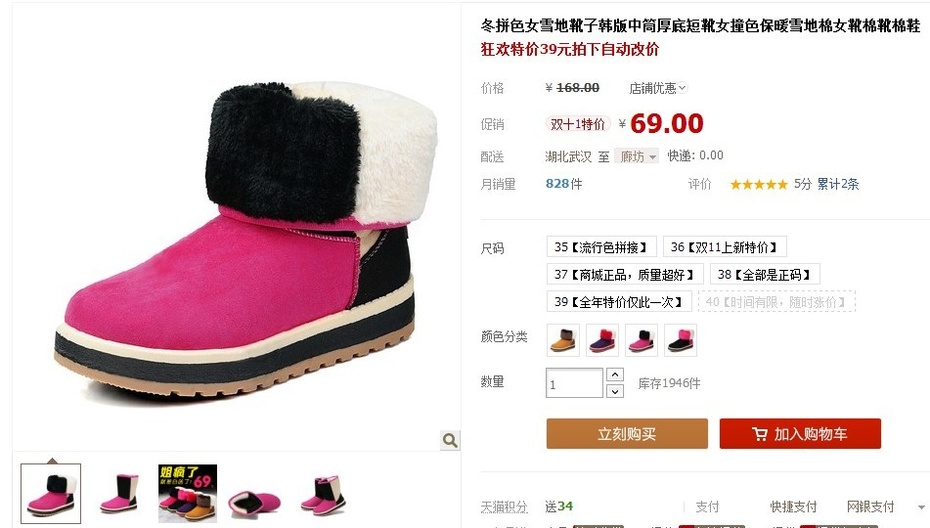Decrease quantity with the down arrow
The image size is (930, 528).
pos(615,391)
